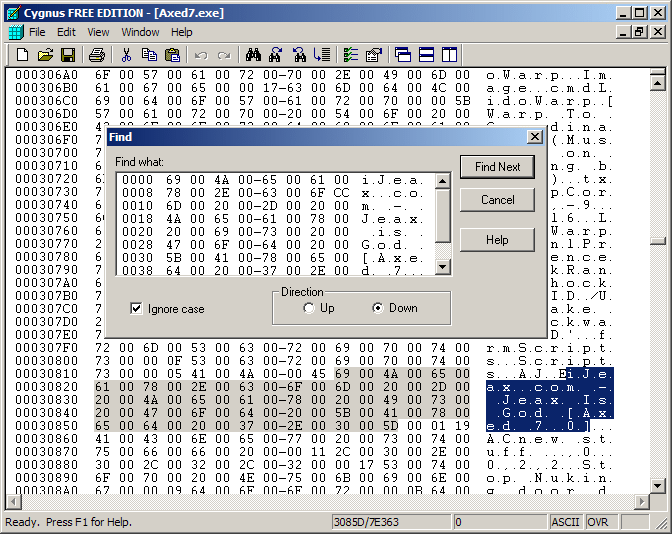Cut selection with the scissors icon

pos(126,55)
